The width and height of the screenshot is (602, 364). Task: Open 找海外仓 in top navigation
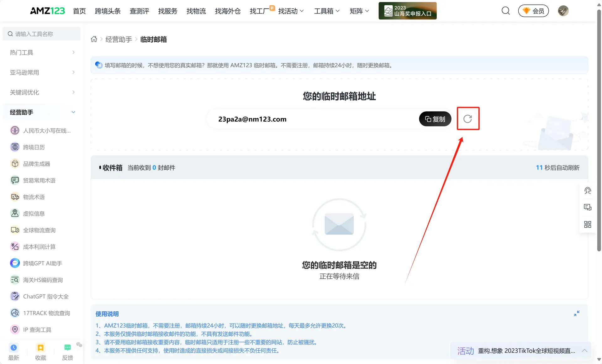click(x=228, y=11)
